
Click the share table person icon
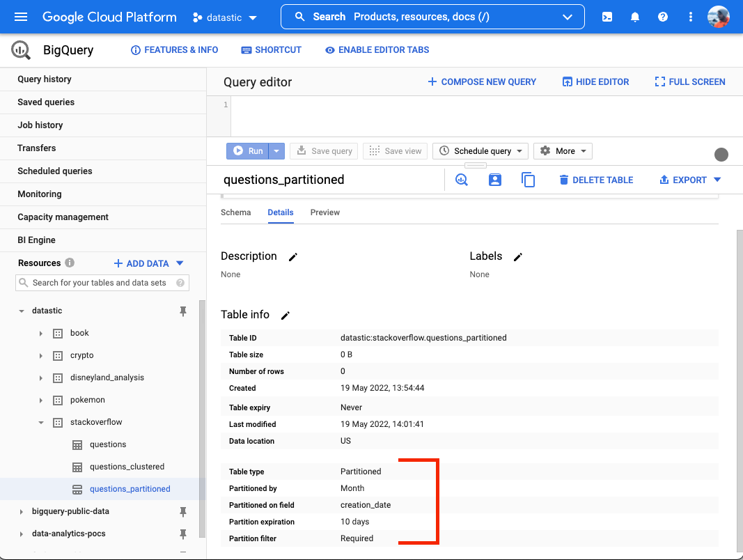(495, 180)
